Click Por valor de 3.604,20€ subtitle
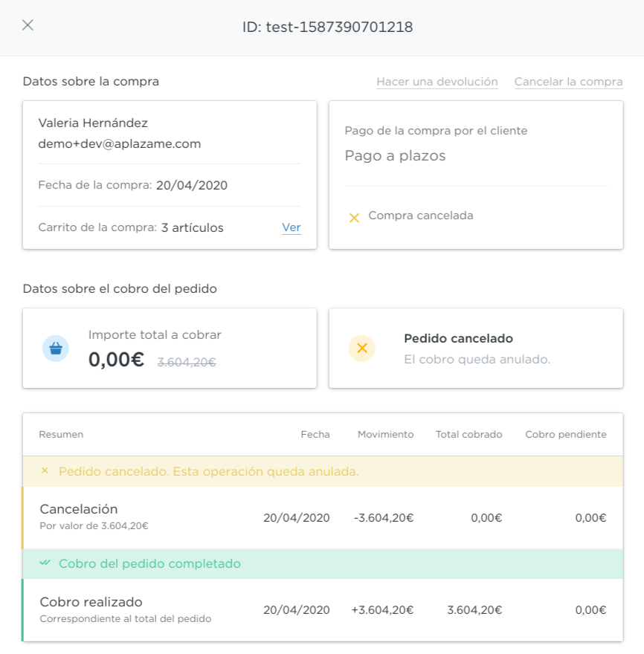Viewport: 644px width, 654px height. tap(94, 526)
